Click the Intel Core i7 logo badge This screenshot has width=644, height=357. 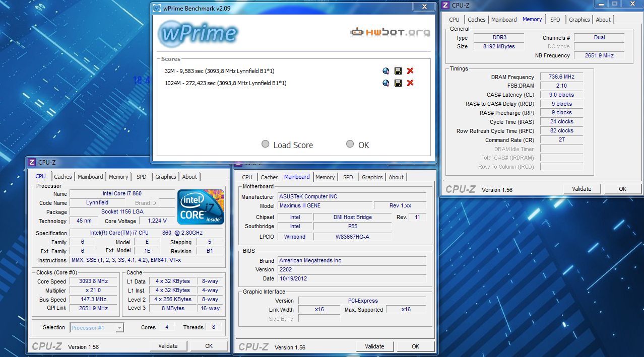tap(201, 207)
